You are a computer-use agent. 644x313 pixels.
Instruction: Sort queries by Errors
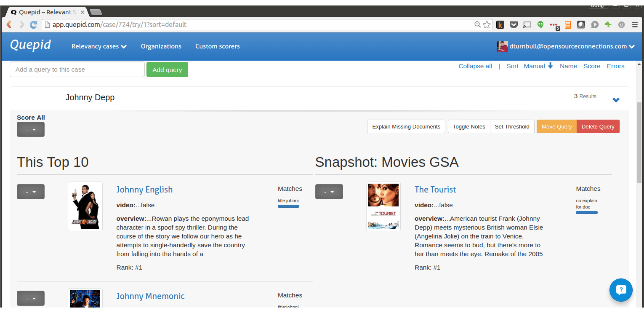point(615,66)
